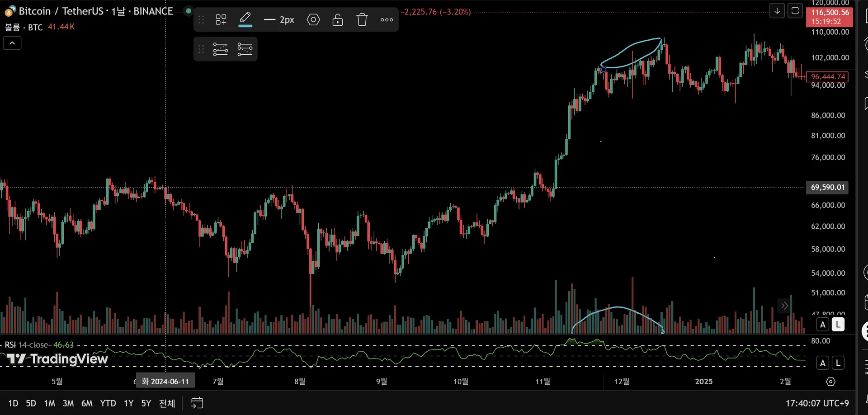Screen dimensions: 868x415
Task: Select the 6M time range
Action: click(x=87, y=403)
